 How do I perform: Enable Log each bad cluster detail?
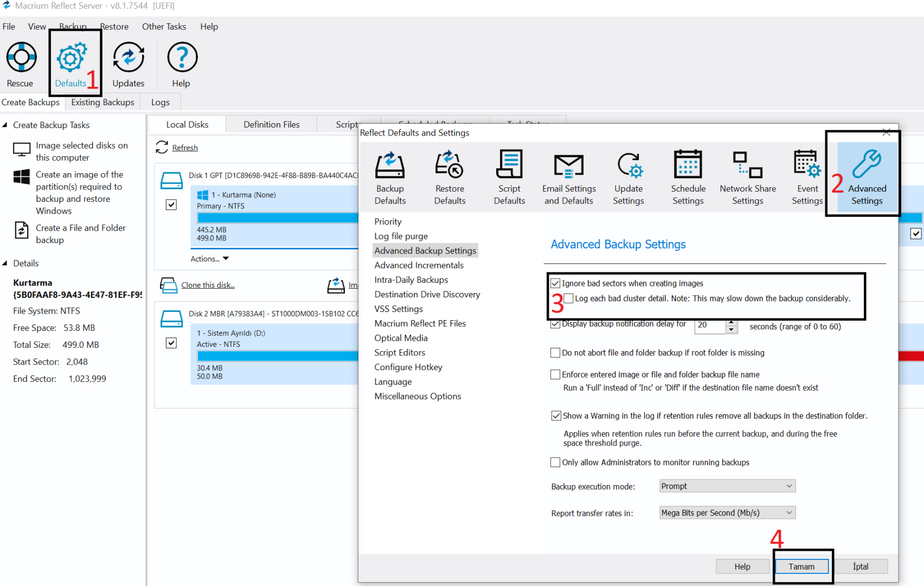pos(568,298)
